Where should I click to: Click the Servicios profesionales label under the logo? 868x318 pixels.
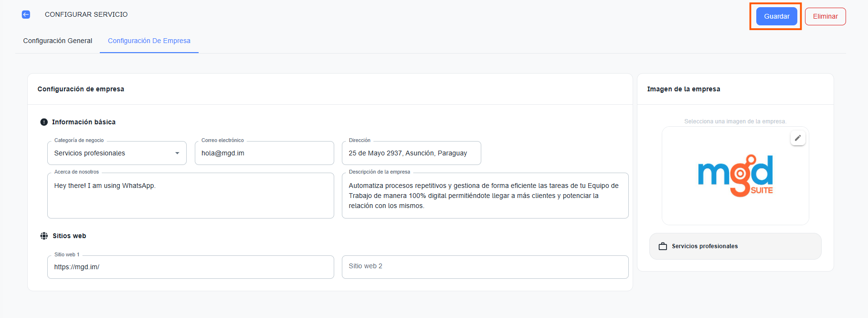(705, 246)
